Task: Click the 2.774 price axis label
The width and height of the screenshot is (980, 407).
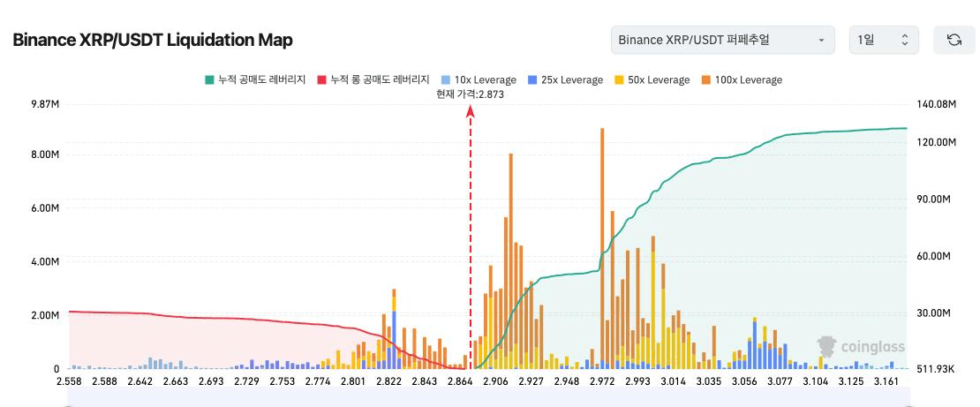Action: [318, 381]
